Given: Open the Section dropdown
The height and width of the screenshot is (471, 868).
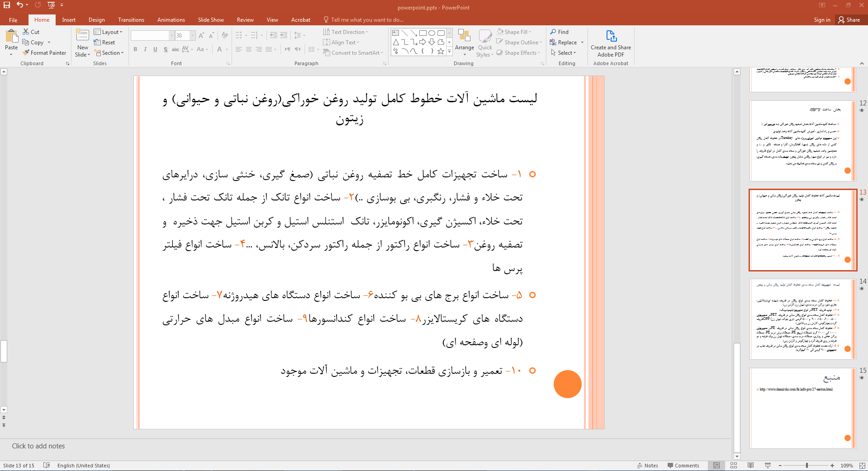Looking at the screenshot, I should click(x=109, y=53).
